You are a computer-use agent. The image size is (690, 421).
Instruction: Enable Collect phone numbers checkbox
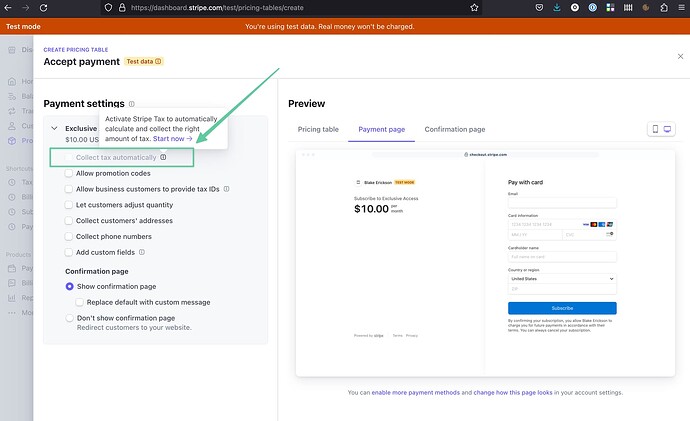[x=69, y=237]
